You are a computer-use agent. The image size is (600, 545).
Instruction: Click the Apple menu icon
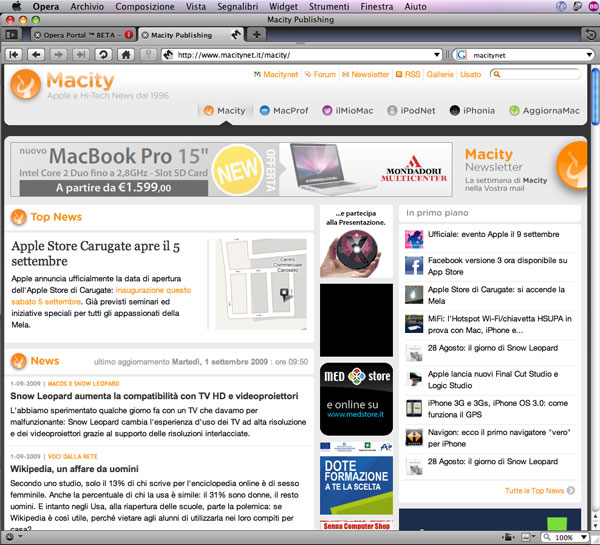tap(16, 6)
